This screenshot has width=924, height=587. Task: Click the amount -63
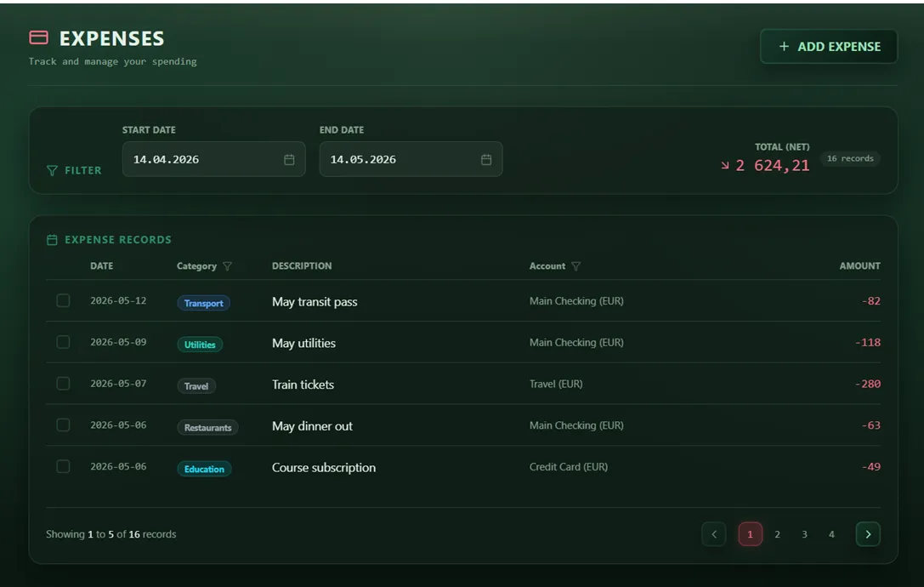871,425
